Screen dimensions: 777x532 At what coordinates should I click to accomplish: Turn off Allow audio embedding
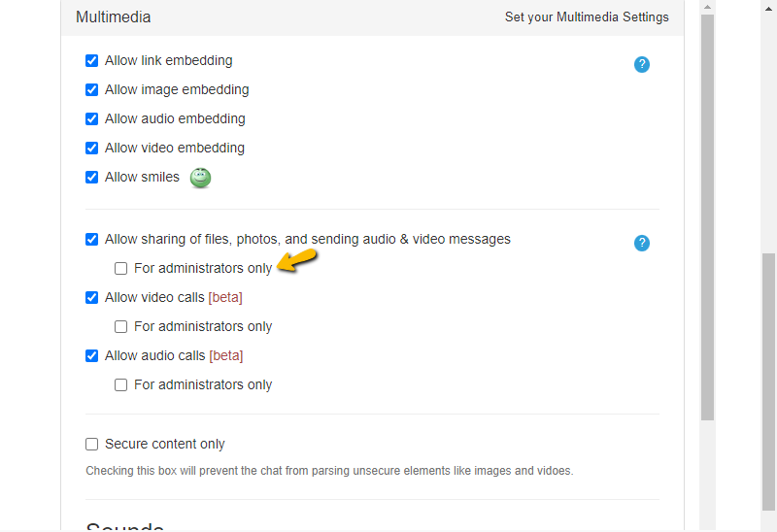[x=92, y=118]
